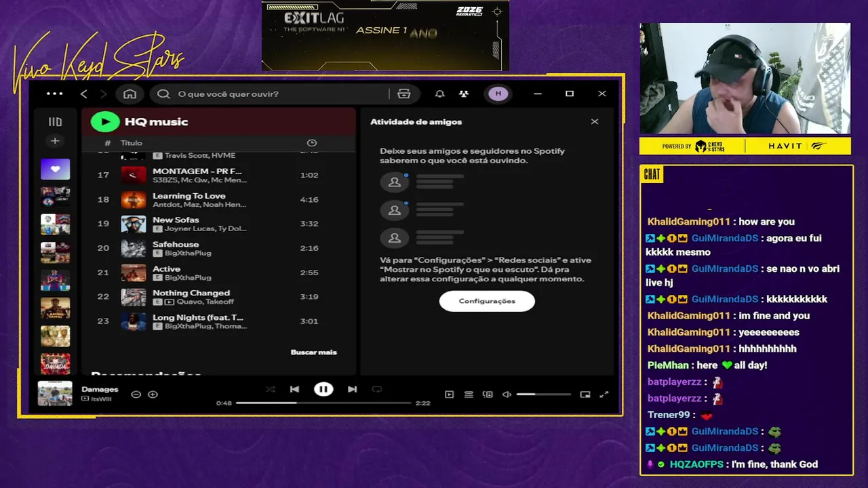Click 'ItsWill' artist name in player
Viewport: 868px width, 488px height.
pyautogui.click(x=101, y=399)
